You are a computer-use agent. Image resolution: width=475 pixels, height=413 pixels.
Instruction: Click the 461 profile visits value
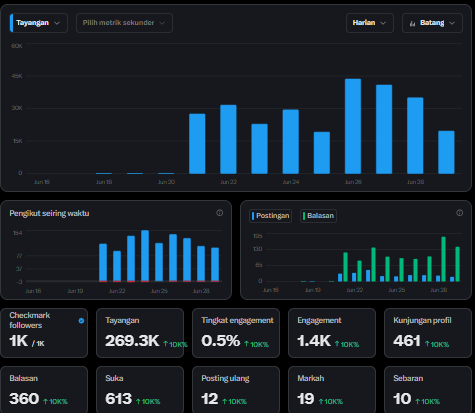click(x=407, y=341)
